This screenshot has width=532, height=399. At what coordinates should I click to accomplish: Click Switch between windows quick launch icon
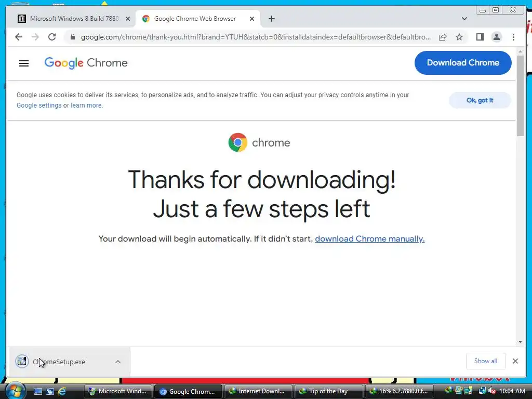(x=50, y=391)
